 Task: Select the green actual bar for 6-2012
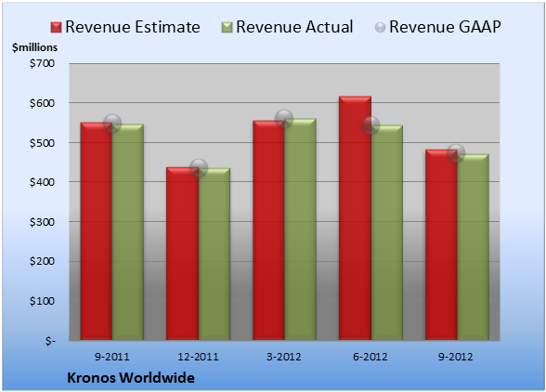click(387, 233)
